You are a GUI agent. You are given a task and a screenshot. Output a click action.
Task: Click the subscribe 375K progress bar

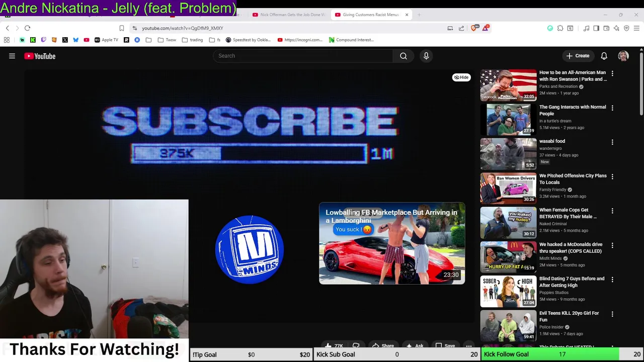click(x=249, y=153)
